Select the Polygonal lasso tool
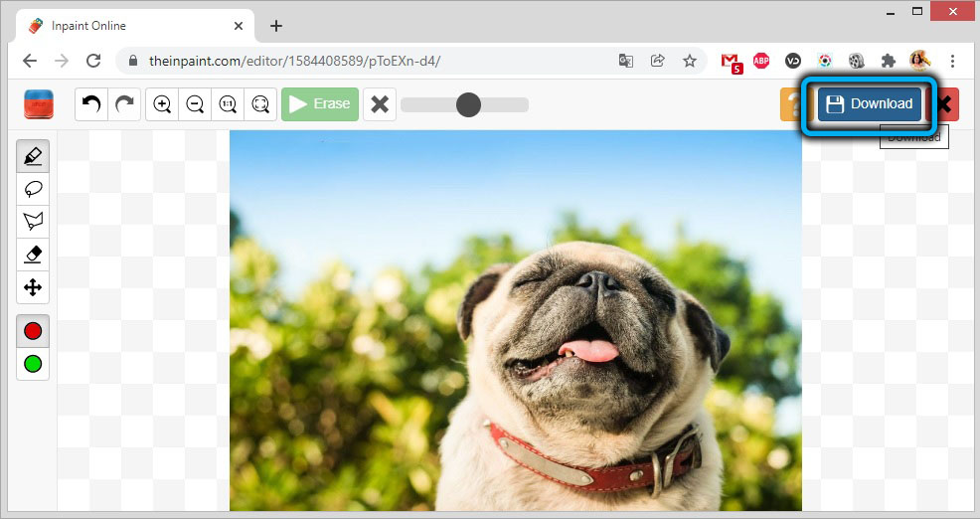This screenshot has height=519, width=980. (x=33, y=222)
